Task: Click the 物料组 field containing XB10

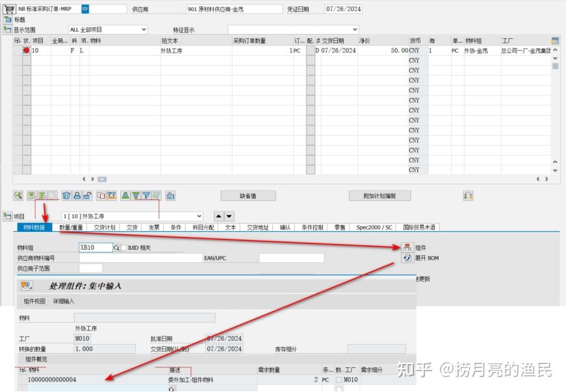Action: 96,247
